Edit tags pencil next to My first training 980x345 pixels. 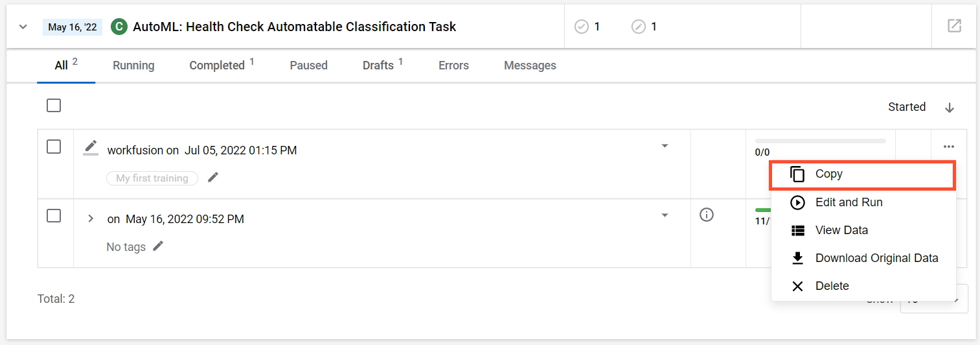pos(213,177)
